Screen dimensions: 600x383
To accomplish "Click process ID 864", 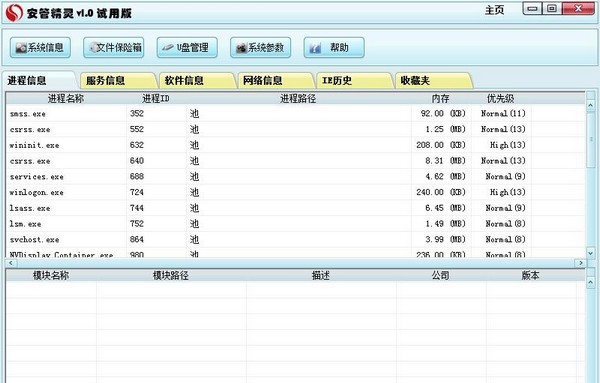I will 137,239.
